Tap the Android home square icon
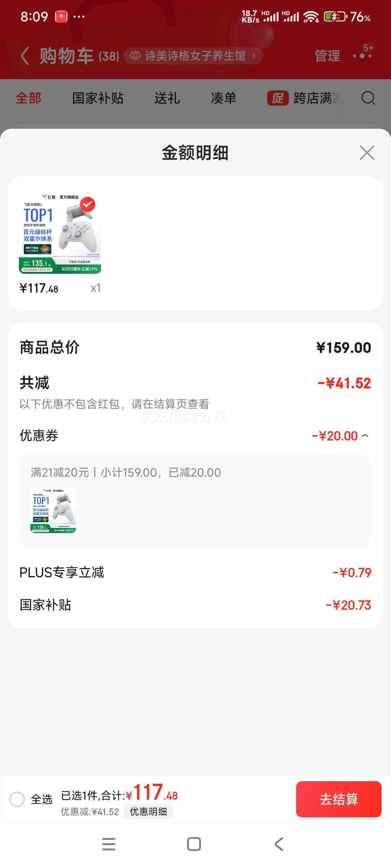The width and height of the screenshot is (391, 868). click(194, 844)
